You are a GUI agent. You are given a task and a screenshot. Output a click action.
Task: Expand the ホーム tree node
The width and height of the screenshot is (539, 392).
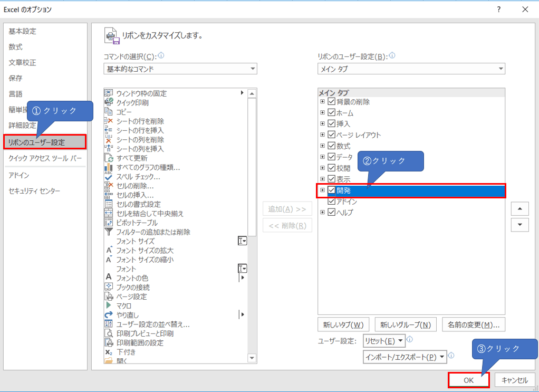coord(322,112)
